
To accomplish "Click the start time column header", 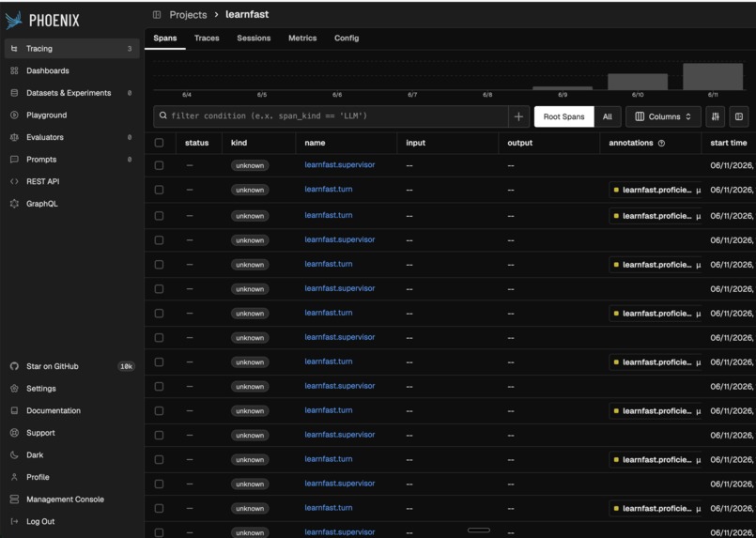I will click(x=729, y=143).
